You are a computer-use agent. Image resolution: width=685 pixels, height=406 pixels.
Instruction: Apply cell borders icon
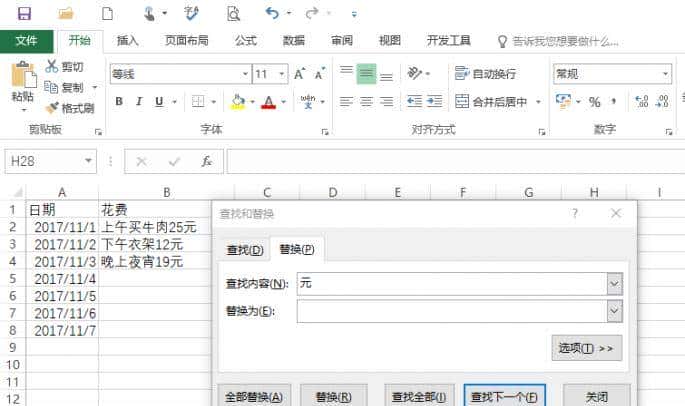coord(198,102)
